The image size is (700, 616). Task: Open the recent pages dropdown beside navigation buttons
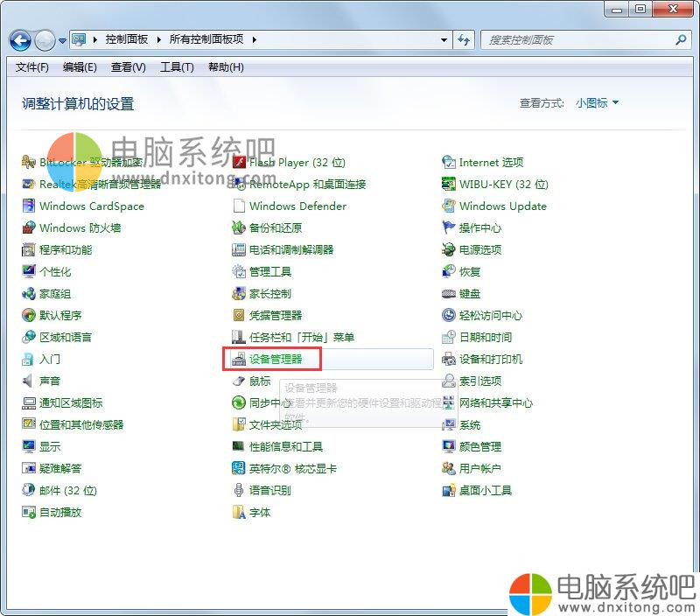click(x=62, y=40)
